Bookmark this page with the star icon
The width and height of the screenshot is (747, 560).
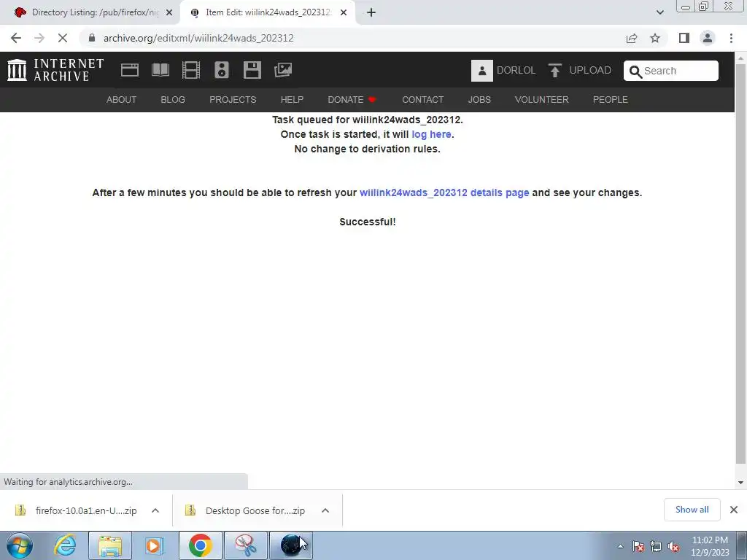(x=655, y=38)
